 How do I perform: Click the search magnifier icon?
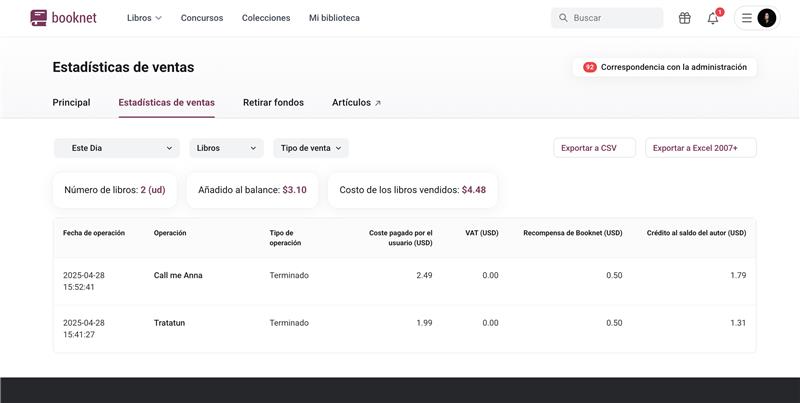(563, 18)
